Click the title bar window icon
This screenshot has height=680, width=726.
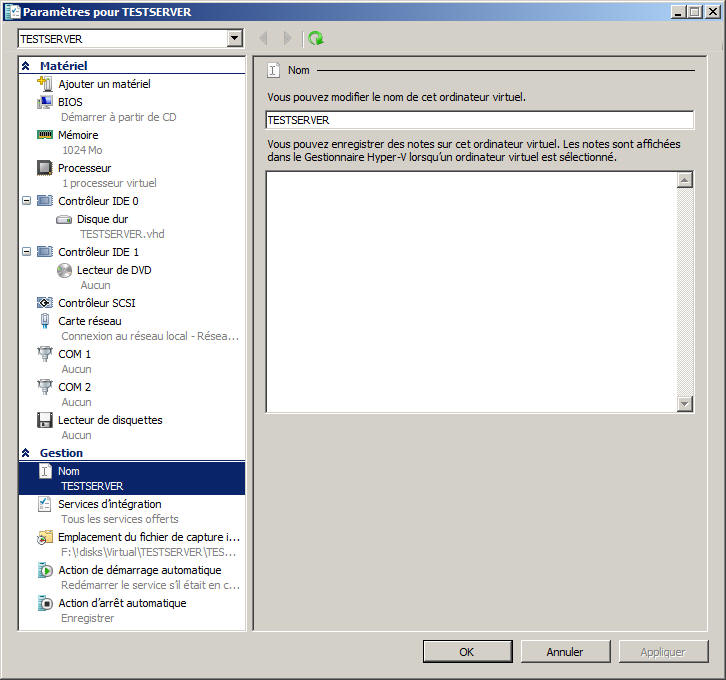[13, 12]
